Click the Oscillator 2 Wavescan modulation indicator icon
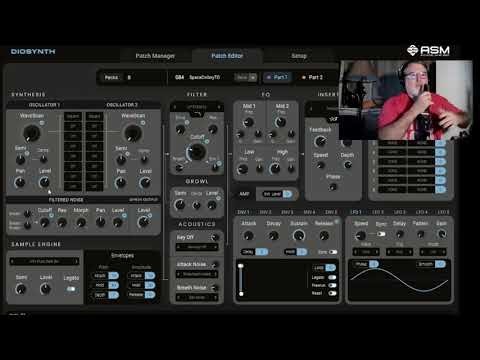 pyautogui.click(x=143, y=123)
